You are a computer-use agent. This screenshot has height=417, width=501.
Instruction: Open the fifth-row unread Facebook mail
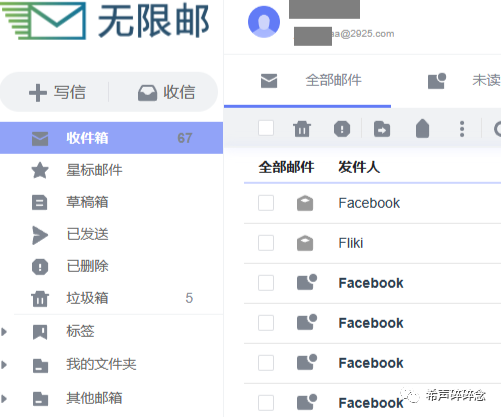[x=372, y=363]
